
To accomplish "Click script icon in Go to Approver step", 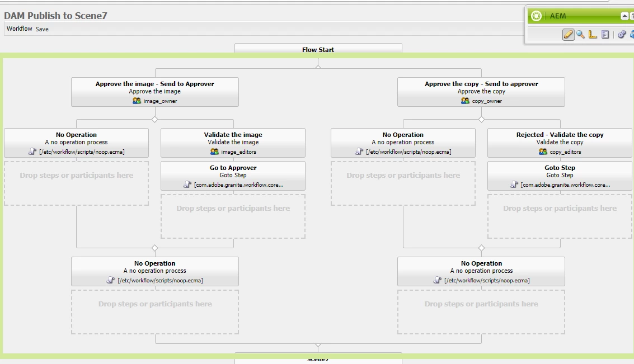I will coord(187,185).
